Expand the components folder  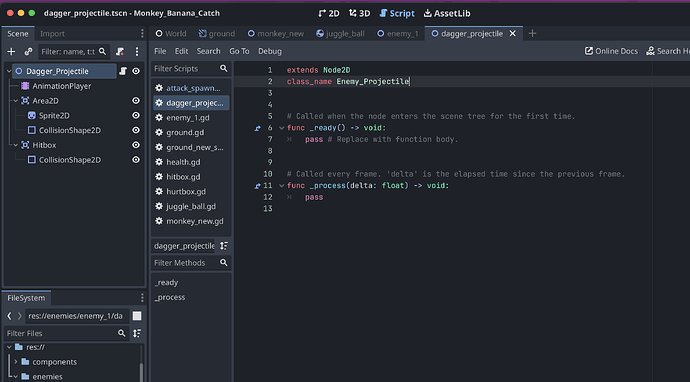(16, 362)
